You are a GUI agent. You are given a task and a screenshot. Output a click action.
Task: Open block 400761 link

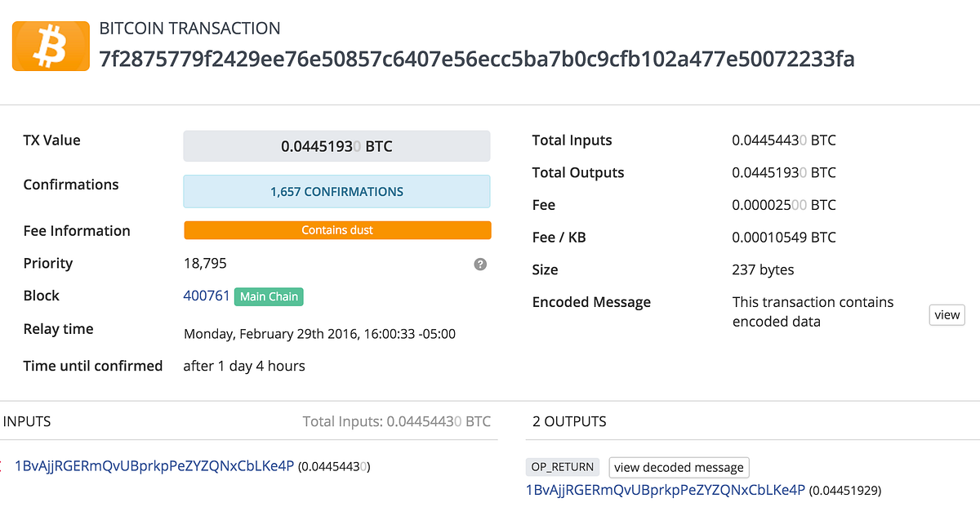[207, 296]
